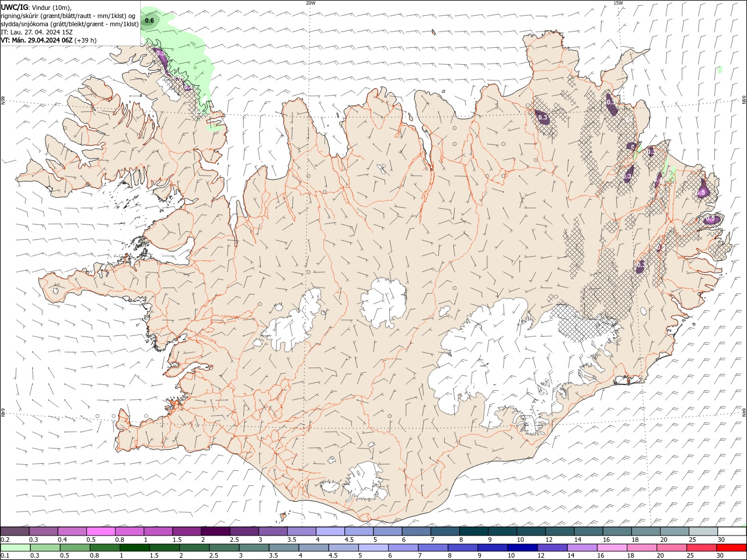Click the upper legend swatch between 0.2 and 0.3
Image resolution: width=747 pixels, height=560 pixels.
pos(15,531)
